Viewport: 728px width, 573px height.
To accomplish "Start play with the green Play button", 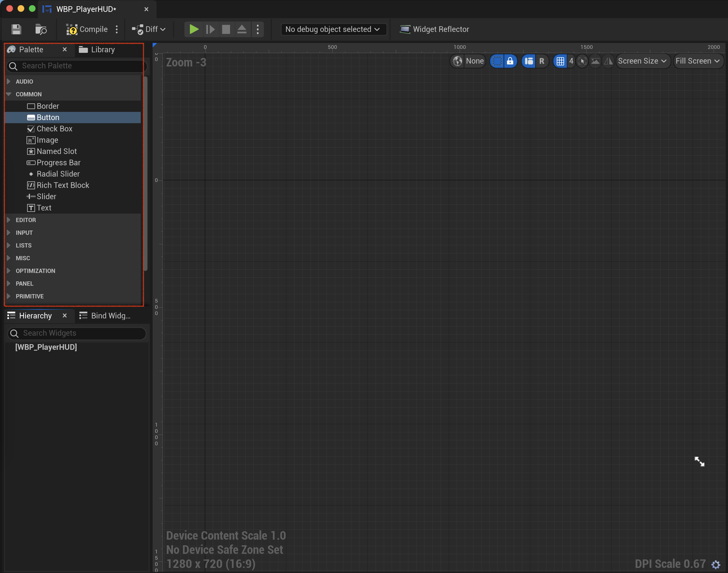I will pyautogui.click(x=194, y=29).
